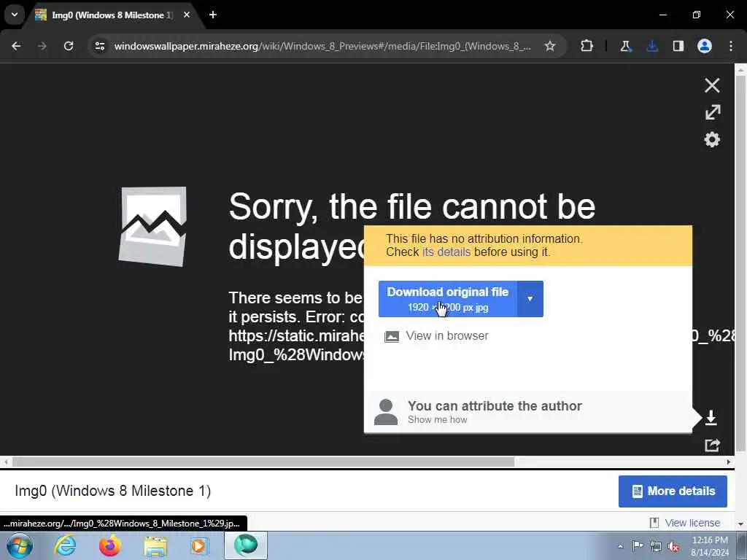The image size is (747, 560).
Task: Close the media viewer with the X icon
Action: tap(712, 85)
